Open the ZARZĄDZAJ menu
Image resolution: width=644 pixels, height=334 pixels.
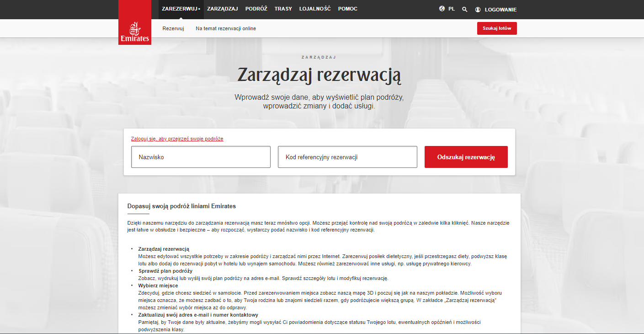[223, 9]
